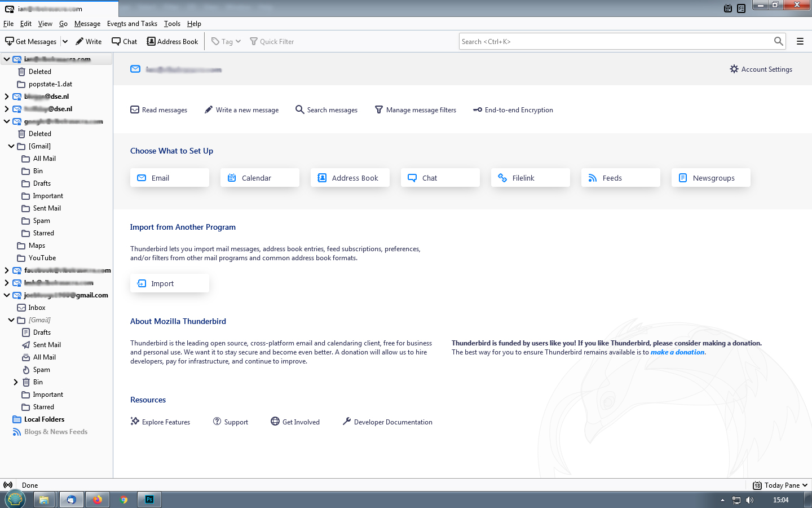Open the Events and Tasks menu

tap(132, 24)
